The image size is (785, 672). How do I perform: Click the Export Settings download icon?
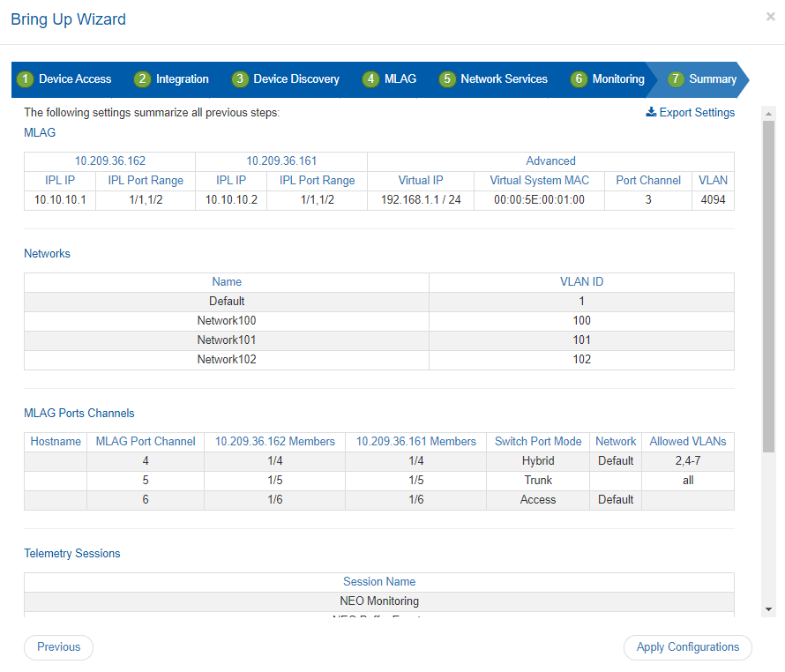coord(651,112)
